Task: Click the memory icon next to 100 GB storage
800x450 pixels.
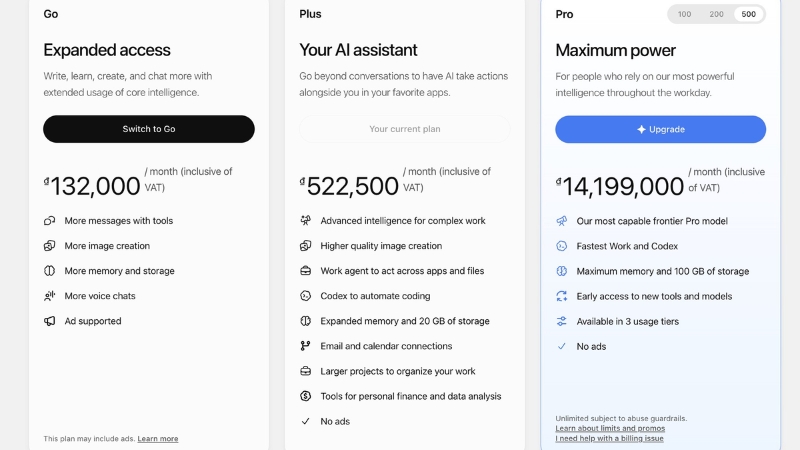Action: coord(561,271)
